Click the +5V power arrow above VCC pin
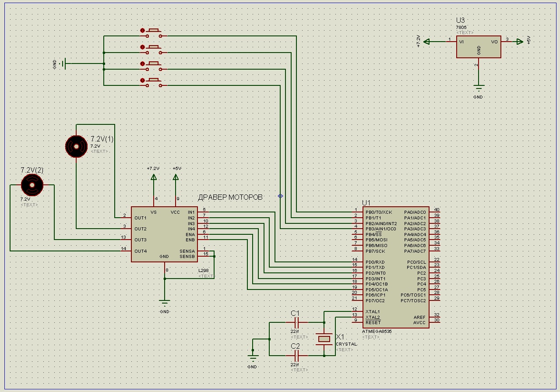560x392 pixels. click(176, 177)
